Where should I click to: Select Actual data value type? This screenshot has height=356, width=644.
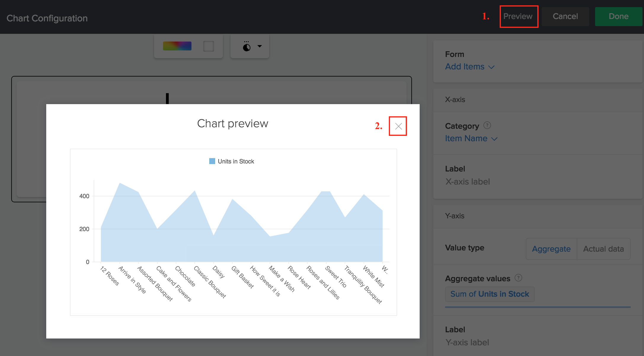tap(603, 249)
